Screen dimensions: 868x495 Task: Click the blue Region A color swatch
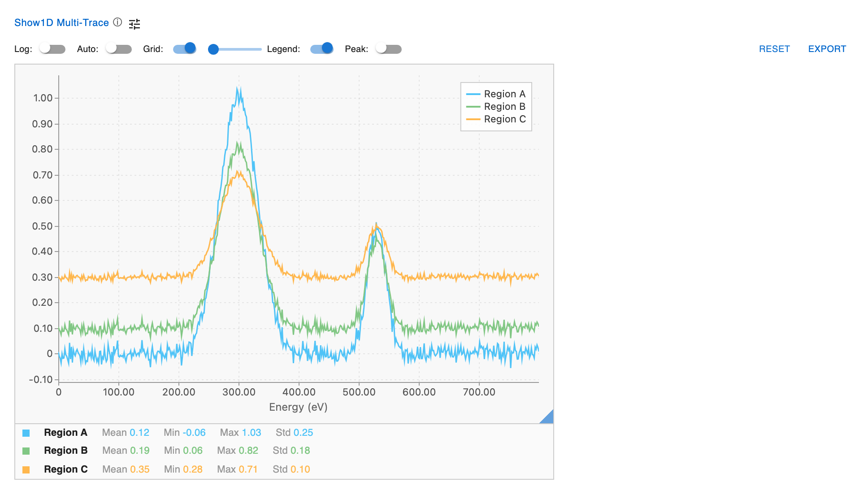click(x=26, y=432)
